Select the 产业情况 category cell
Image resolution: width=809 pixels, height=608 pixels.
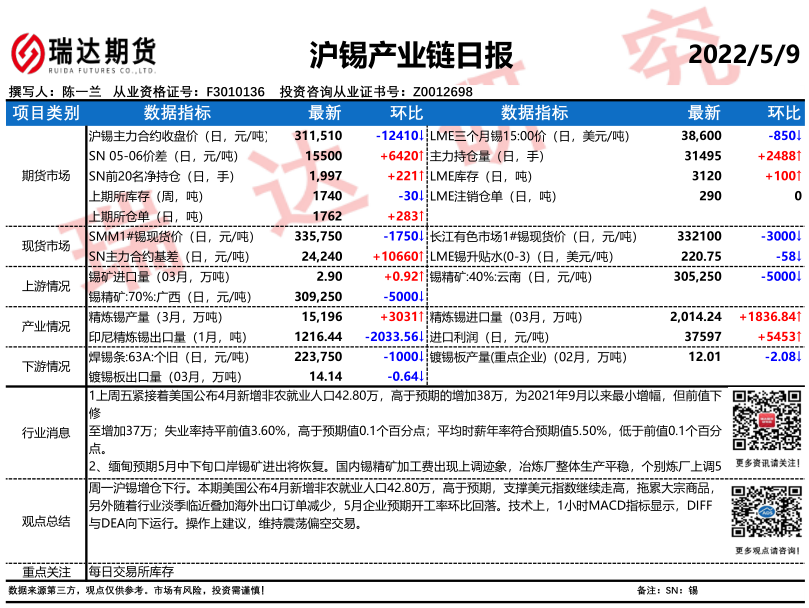46,326
